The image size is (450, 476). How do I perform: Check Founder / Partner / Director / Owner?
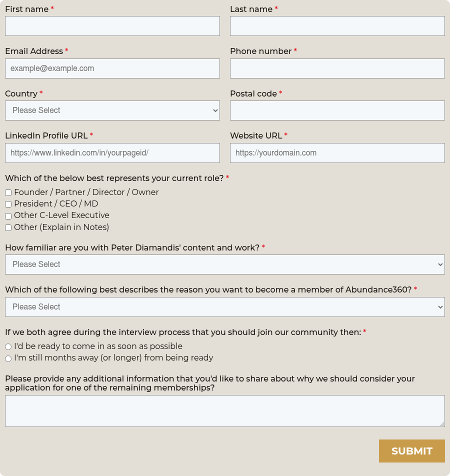[x=8, y=192]
